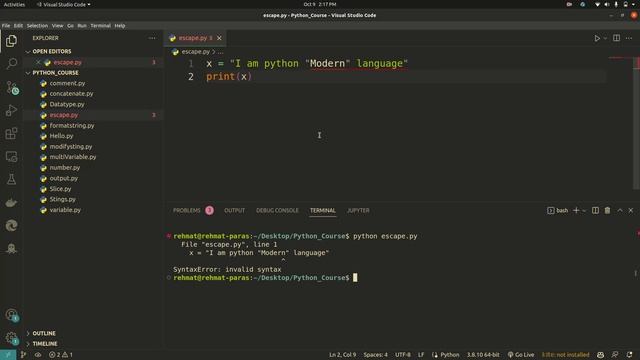Open the Search view icon
Screen dimensions: 640x360
click(x=11, y=64)
